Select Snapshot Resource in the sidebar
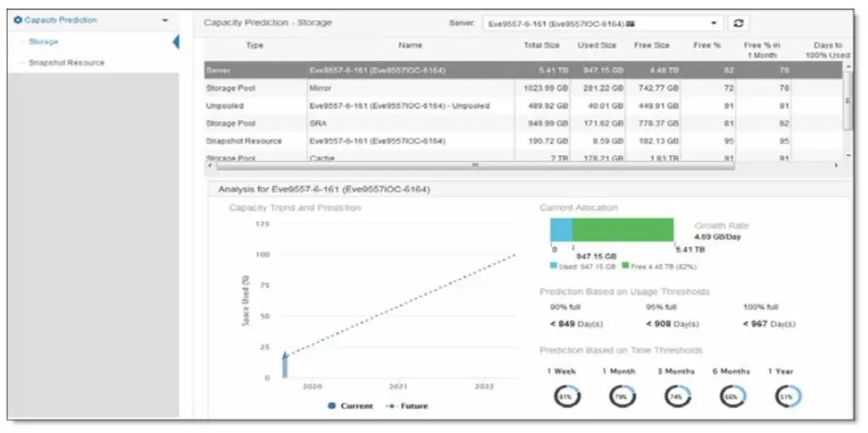Viewport: 868px width, 433px height. click(66, 63)
